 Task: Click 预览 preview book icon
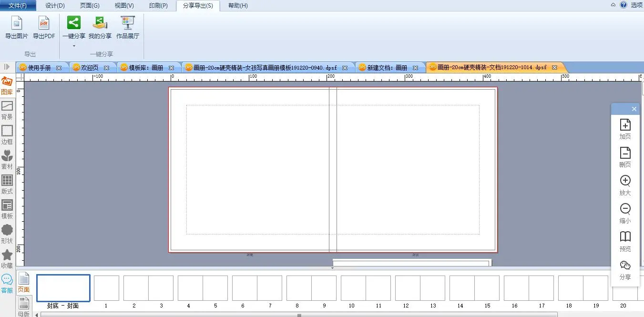[x=625, y=237]
